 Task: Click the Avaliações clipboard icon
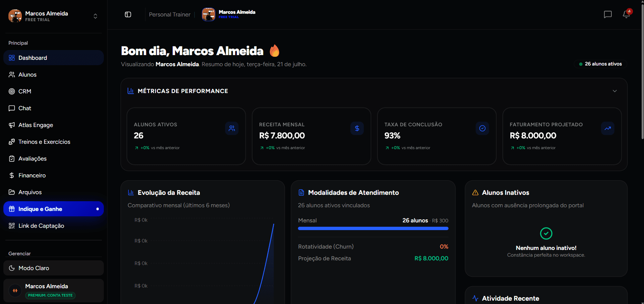[12, 159]
